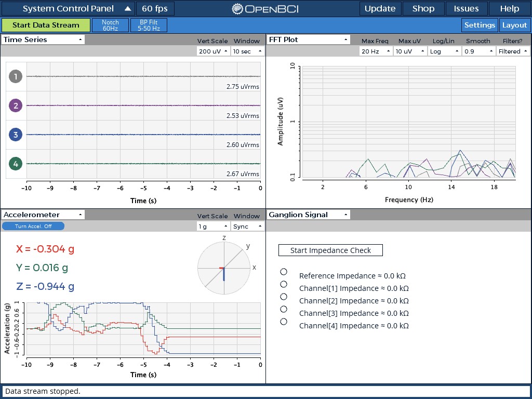Open the Layout selector
The image size is (532, 399).
coord(515,25)
